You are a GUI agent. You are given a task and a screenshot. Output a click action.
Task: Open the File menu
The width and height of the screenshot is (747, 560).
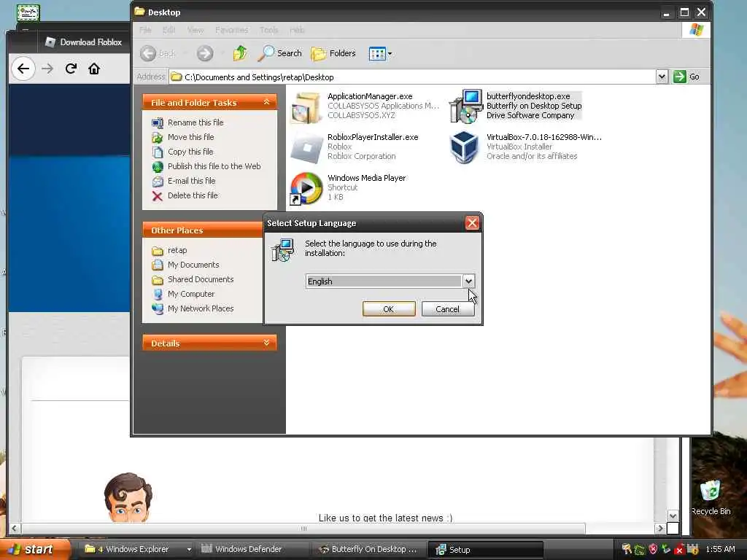(x=145, y=30)
